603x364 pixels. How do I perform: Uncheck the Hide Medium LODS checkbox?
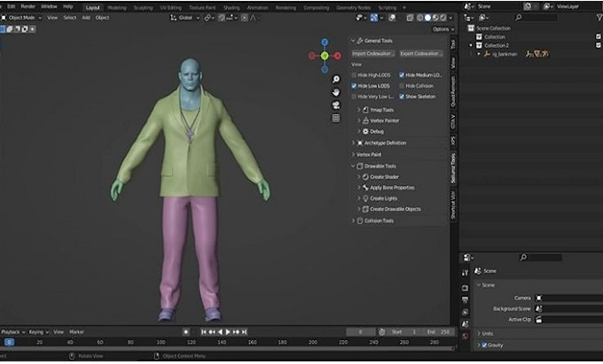pos(402,75)
